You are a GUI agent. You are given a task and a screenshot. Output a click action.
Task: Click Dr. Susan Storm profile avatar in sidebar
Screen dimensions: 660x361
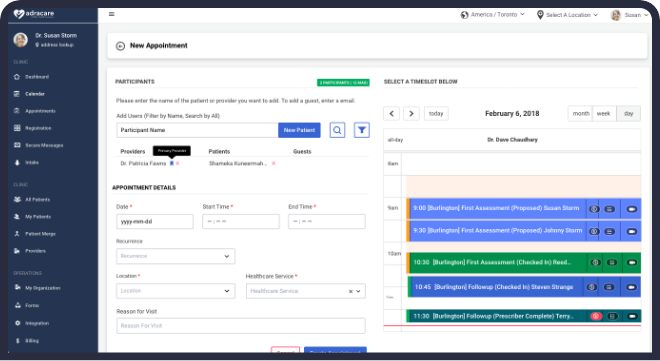pyautogui.click(x=20, y=40)
